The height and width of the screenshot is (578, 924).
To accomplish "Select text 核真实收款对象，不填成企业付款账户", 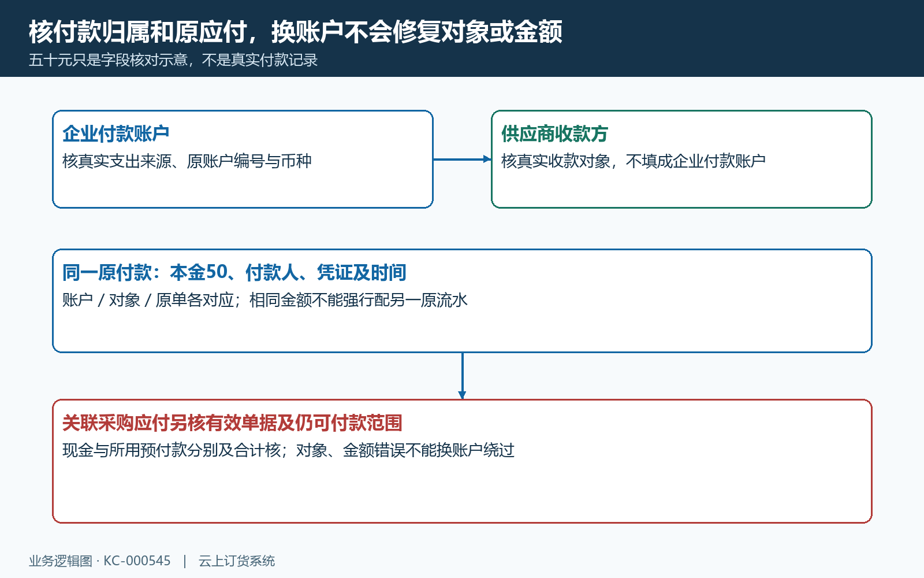I will [x=634, y=161].
